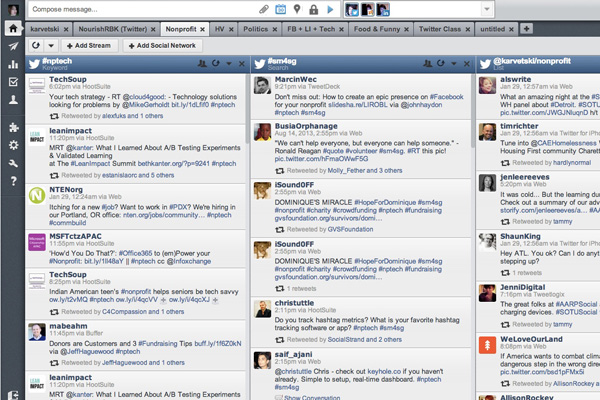Open the MarcinWec username link
600x400 pixels.
click(x=295, y=79)
